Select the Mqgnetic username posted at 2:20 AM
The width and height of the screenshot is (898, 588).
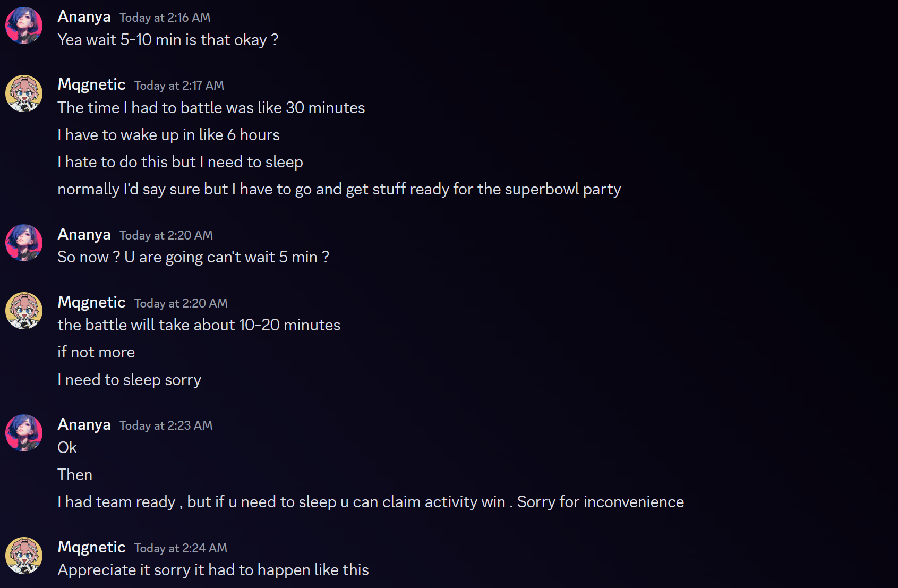coord(91,303)
